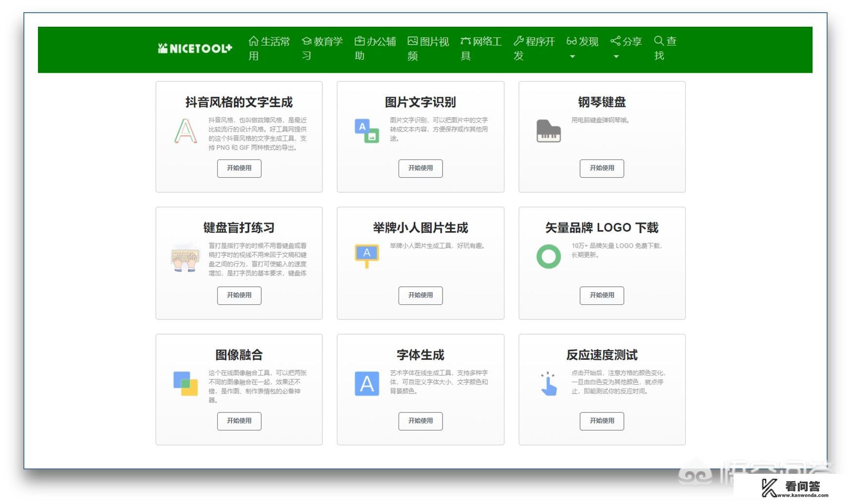Click the typing hands keyboard icon
The image size is (851, 504).
pyautogui.click(x=185, y=257)
